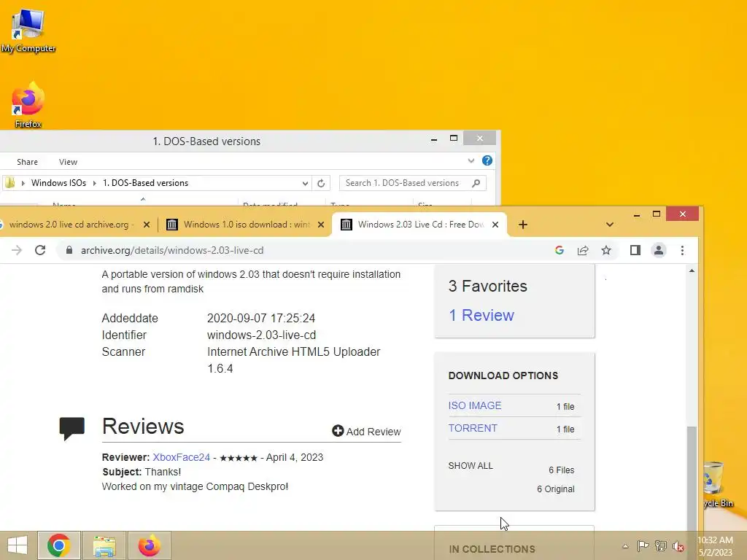Open a new Chrome tab with the plus button

[x=522, y=225]
